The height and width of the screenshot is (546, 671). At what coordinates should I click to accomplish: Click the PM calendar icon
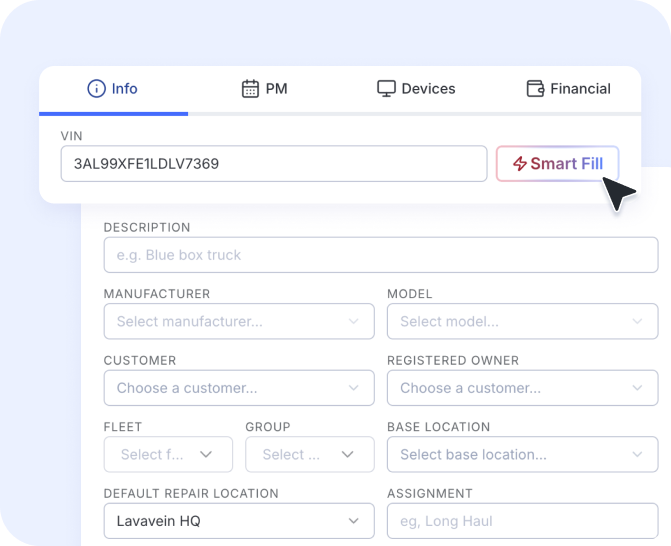tap(250, 89)
